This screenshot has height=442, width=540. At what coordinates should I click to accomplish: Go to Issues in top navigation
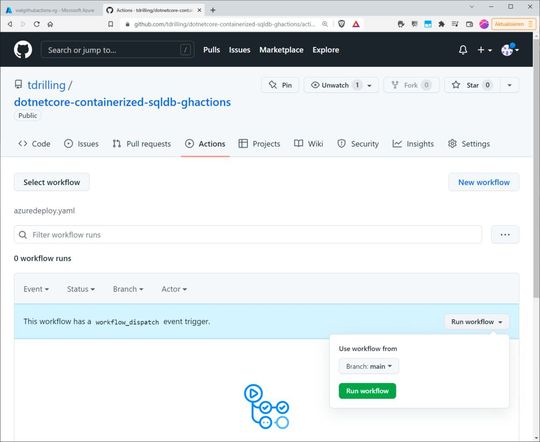point(239,50)
